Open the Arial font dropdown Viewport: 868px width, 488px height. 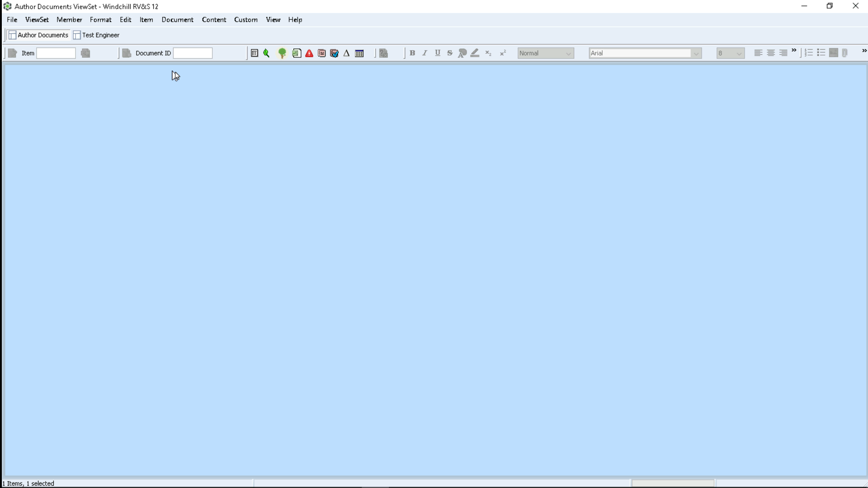click(645, 53)
